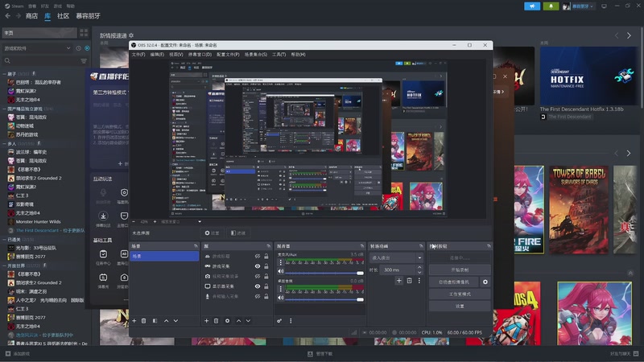Toggle Steam library grid view icon

84,33
